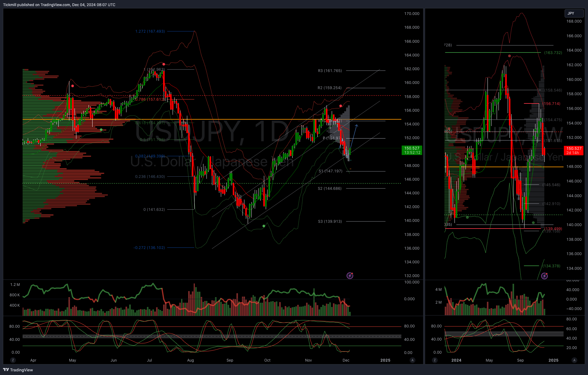Click the R2 (159.254) pivot label
The height and width of the screenshot is (375, 588).
(330, 88)
